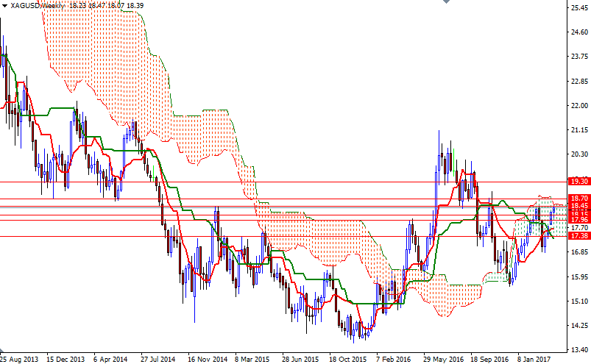Select the red 19.30 price level label
591x364 pixels.
579,182
